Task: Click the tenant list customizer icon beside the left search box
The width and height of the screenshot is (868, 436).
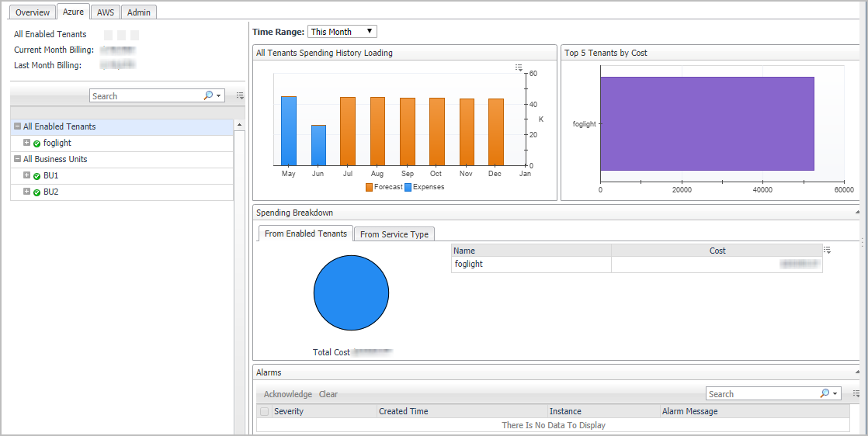Action: click(240, 96)
